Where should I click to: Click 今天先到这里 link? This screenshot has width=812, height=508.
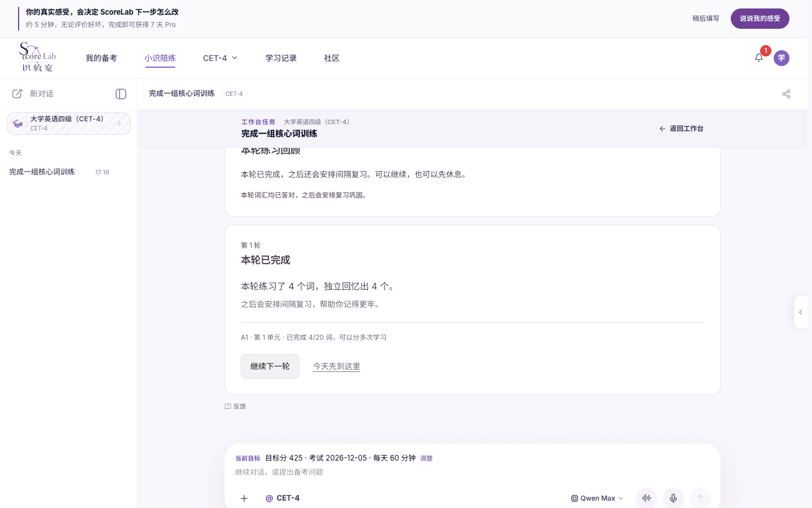click(x=337, y=366)
